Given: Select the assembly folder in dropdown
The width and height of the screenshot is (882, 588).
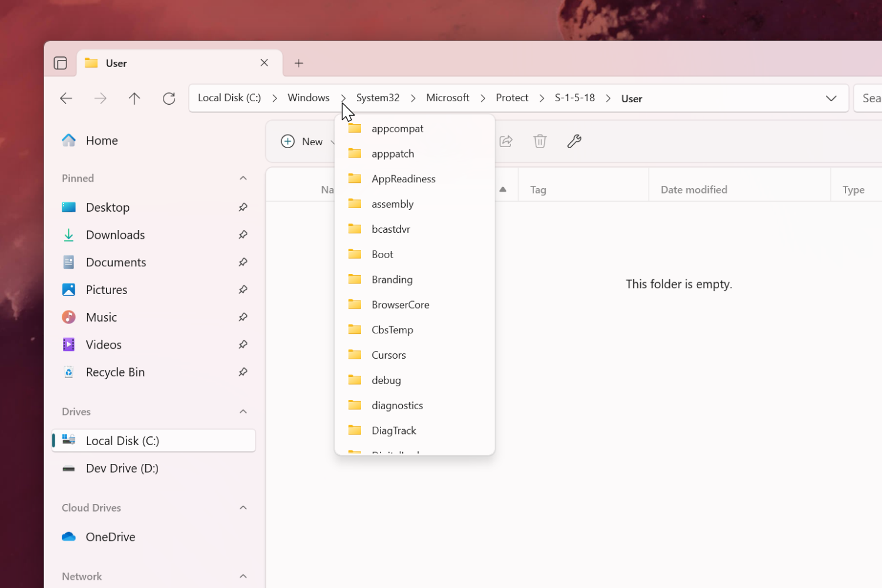Looking at the screenshot, I should (392, 204).
